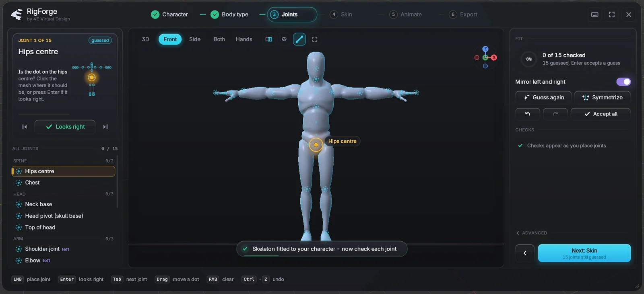Image resolution: width=644 pixels, height=294 pixels.
Task: Go to the Body type step
Action: coord(229,14)
